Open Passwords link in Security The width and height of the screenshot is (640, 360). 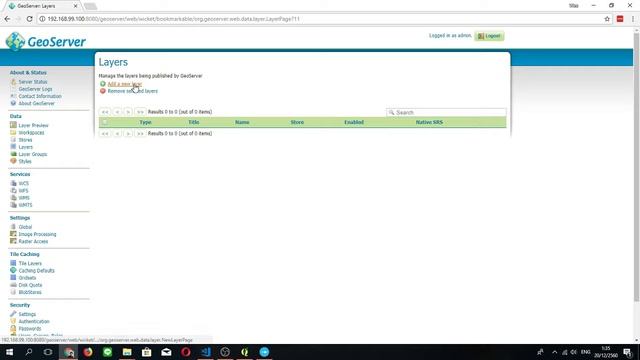tap(30, 329)
